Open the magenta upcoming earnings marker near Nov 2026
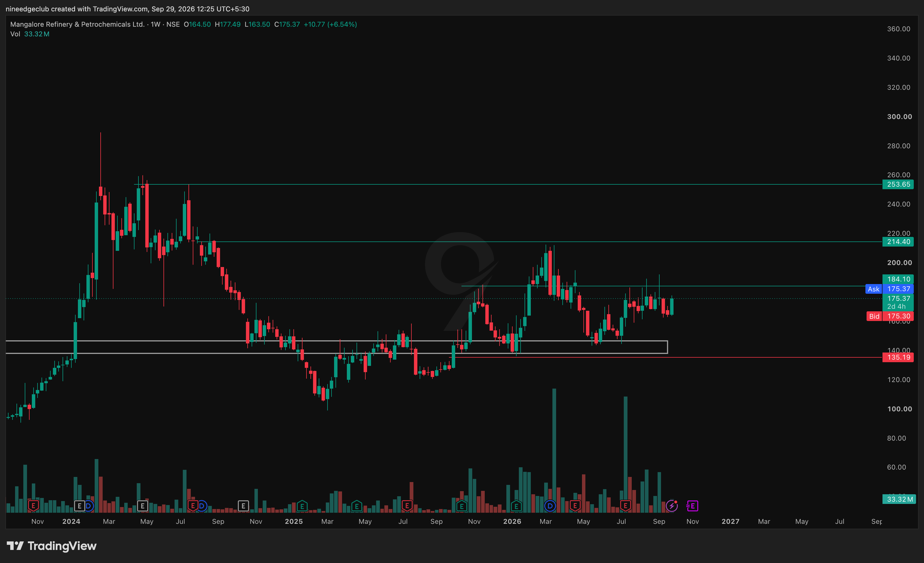The height and width of the screenshot is (563, 924). [692, 506]
